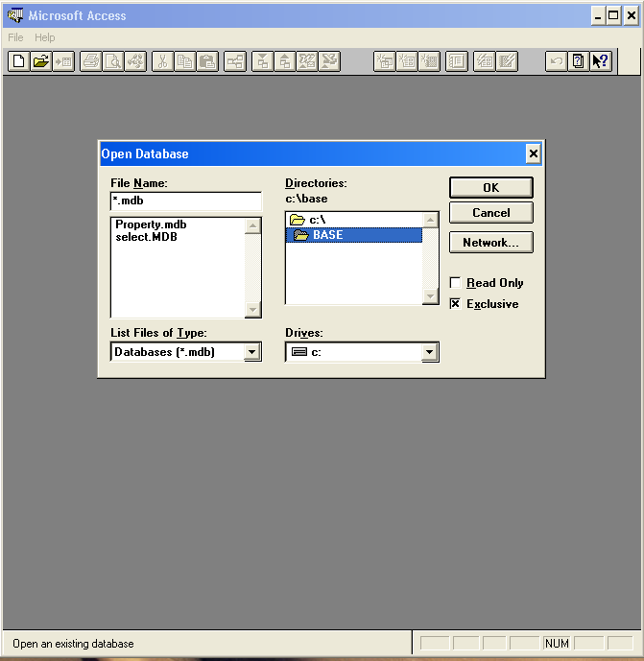Open the Help menu
This screenshot has width=644, height=661.
(45, 37)
